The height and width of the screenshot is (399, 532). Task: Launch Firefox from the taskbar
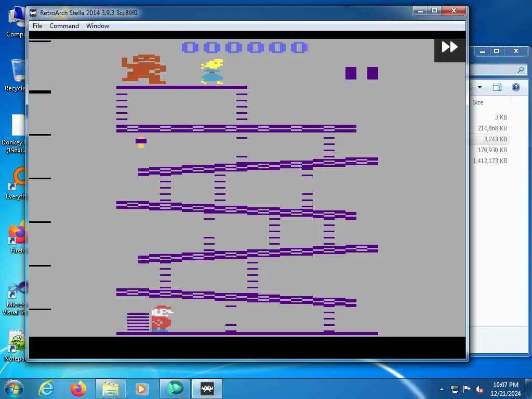[x=78, y=389]
